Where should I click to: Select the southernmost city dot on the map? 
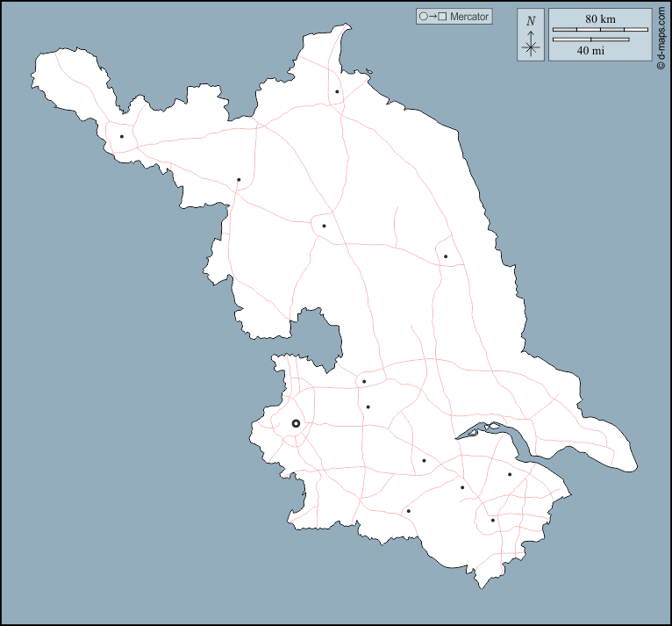[493, 520]
